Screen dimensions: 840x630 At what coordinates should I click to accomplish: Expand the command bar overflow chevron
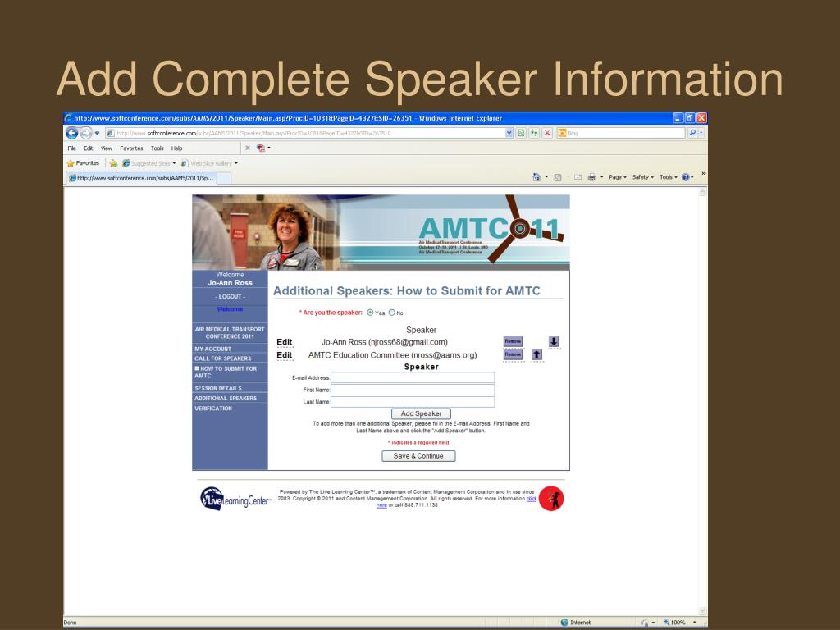[703, 174]
